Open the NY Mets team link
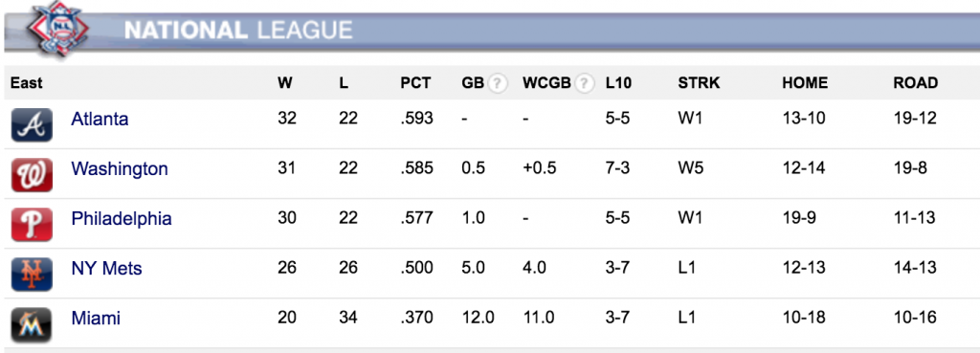Viewport: 980px width, 353px height. tap(107, 269)
